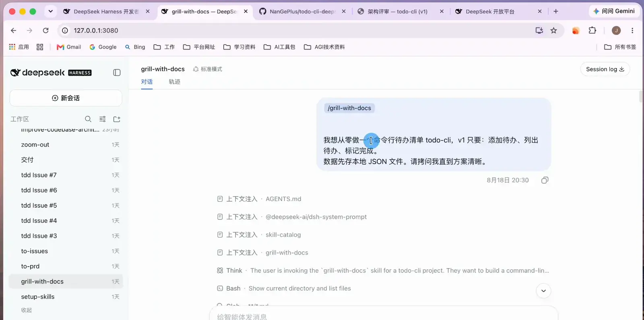This screenshot has height=320, width=644.
Task: Open the Bing bookmark
Action: (135, 47)
